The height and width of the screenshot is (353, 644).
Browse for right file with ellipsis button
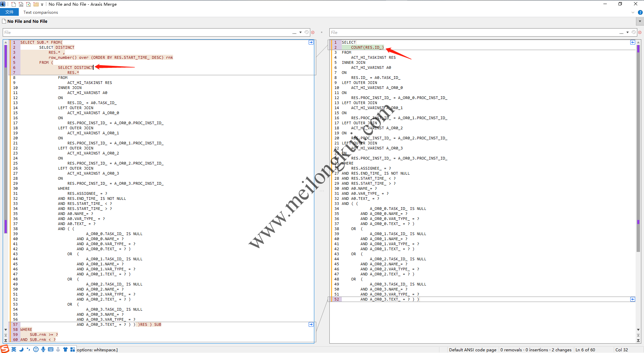[622, 33]
